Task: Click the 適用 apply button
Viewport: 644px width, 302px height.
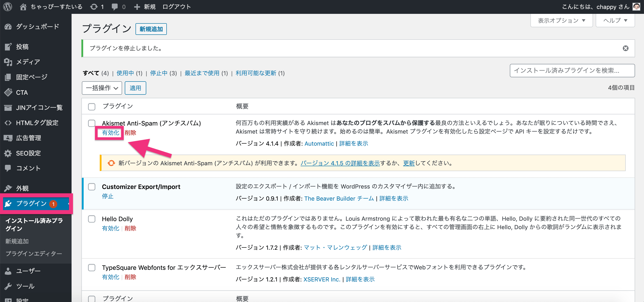Action: pos(135,88)
